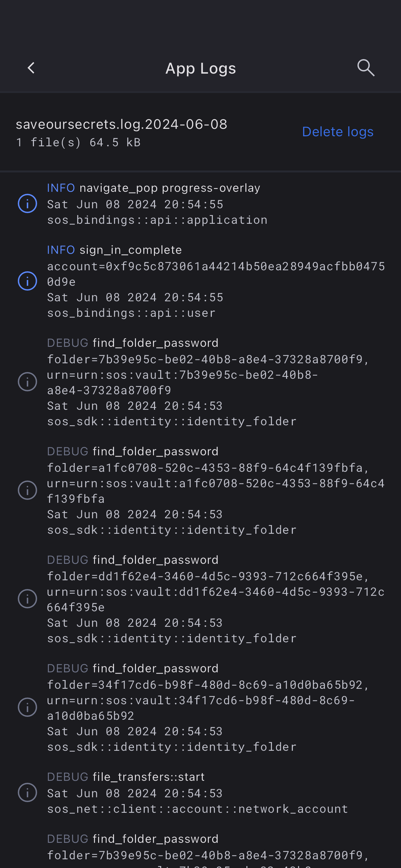Tap info icon for folder 7b39e95c entry
This screenshot has width=401, height=868.
(27, 382)
